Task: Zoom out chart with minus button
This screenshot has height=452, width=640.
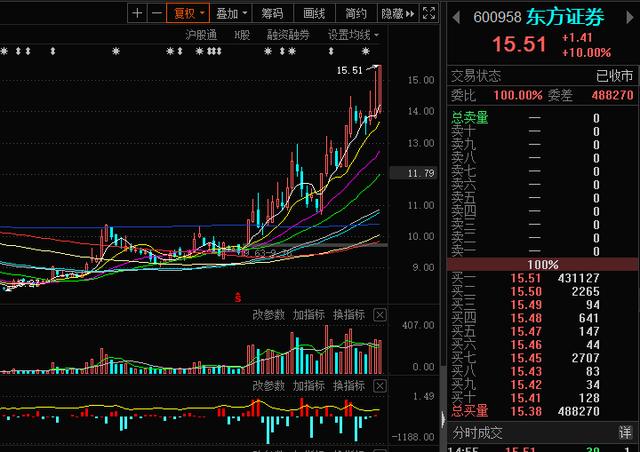Action: (x=157, y=13)
